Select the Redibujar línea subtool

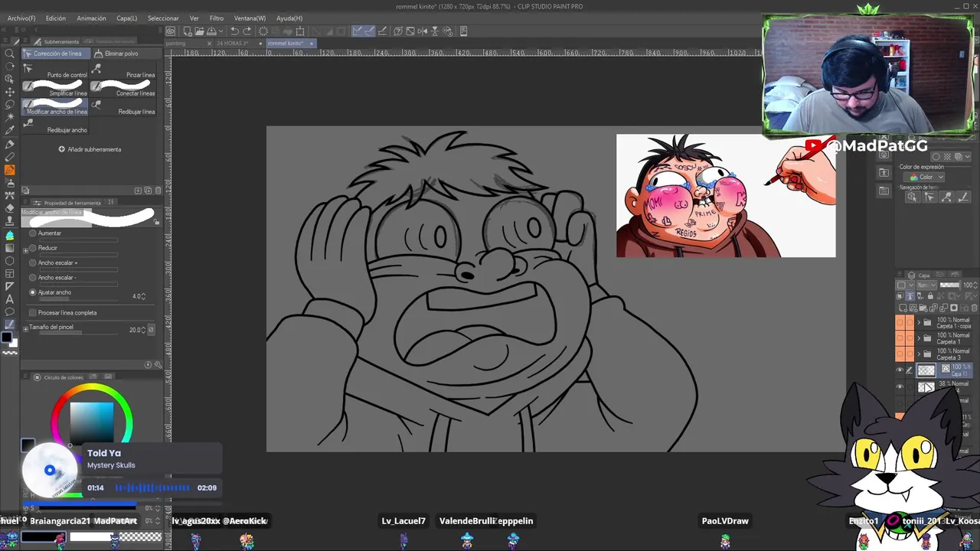click(124, 107)
